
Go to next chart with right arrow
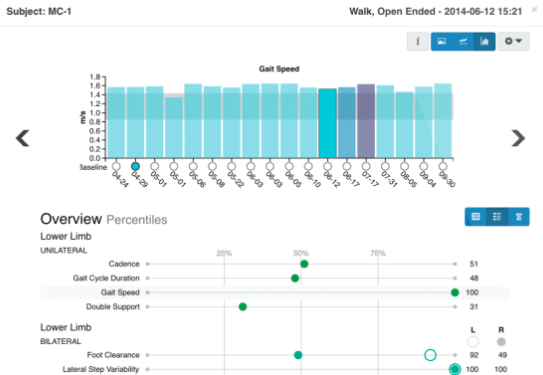point(518,138)
